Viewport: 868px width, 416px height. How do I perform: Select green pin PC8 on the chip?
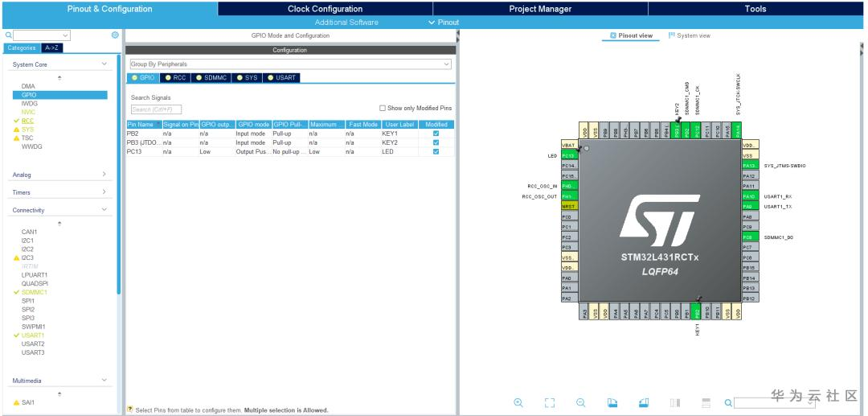coord(750,237)
